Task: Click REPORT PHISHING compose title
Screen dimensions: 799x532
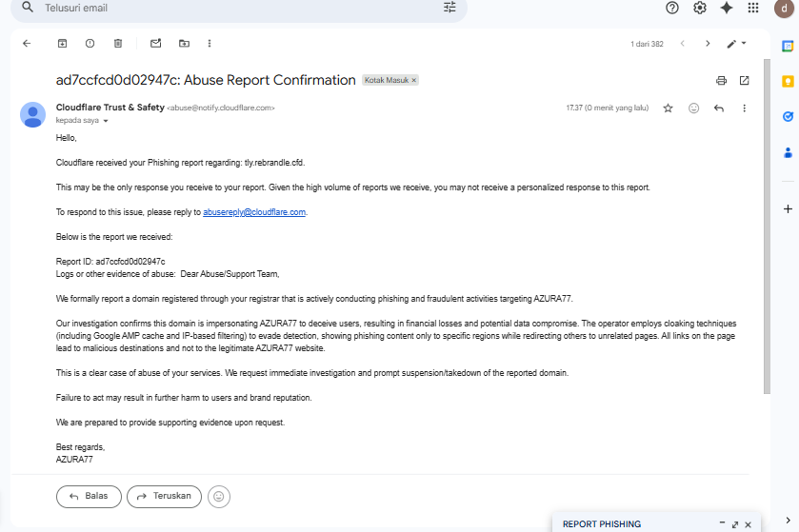Action: click(x=602, y=524)
